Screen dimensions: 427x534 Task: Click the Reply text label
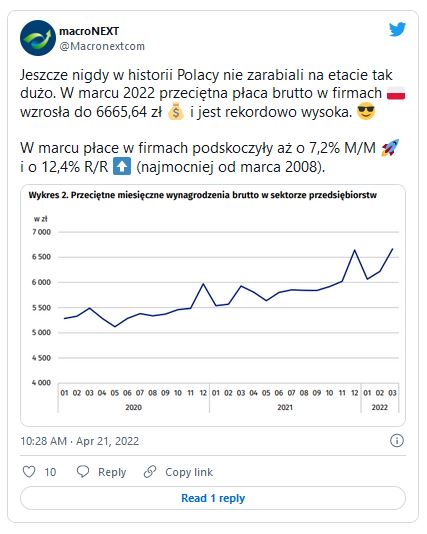point(112,472)
